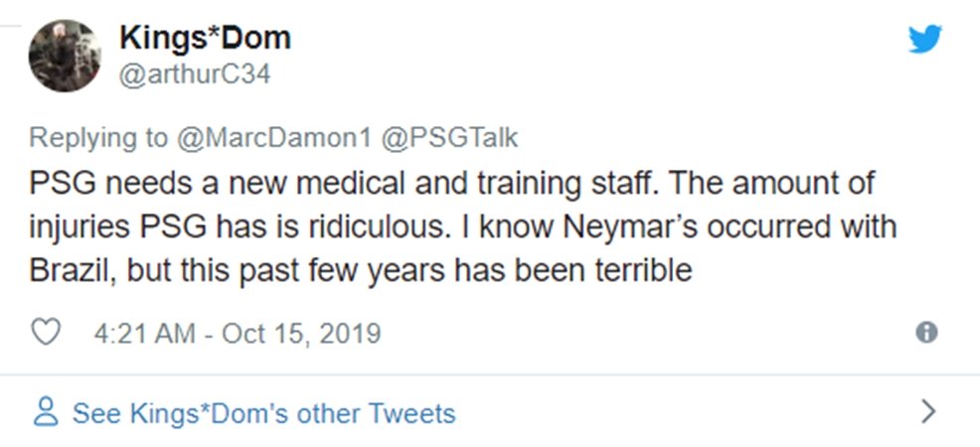
Task: Click the 4:21 AM time
Action: (x=143, y=333)
